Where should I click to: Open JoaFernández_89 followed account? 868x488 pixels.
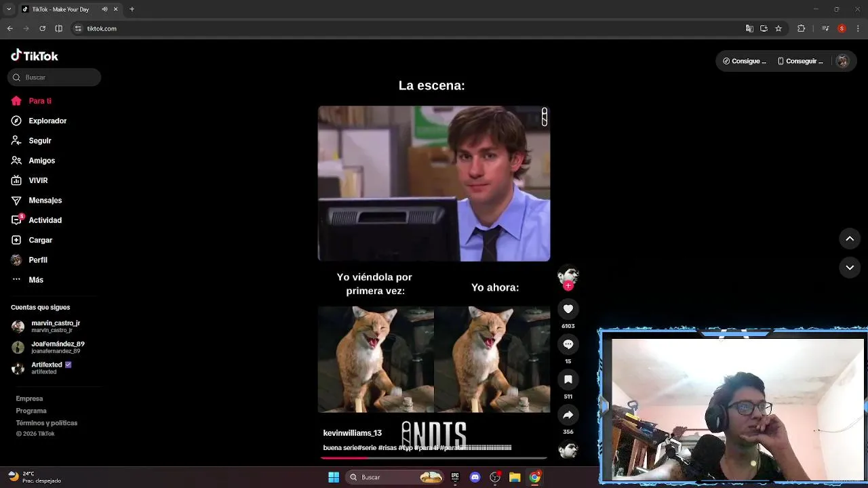(48, 347)
